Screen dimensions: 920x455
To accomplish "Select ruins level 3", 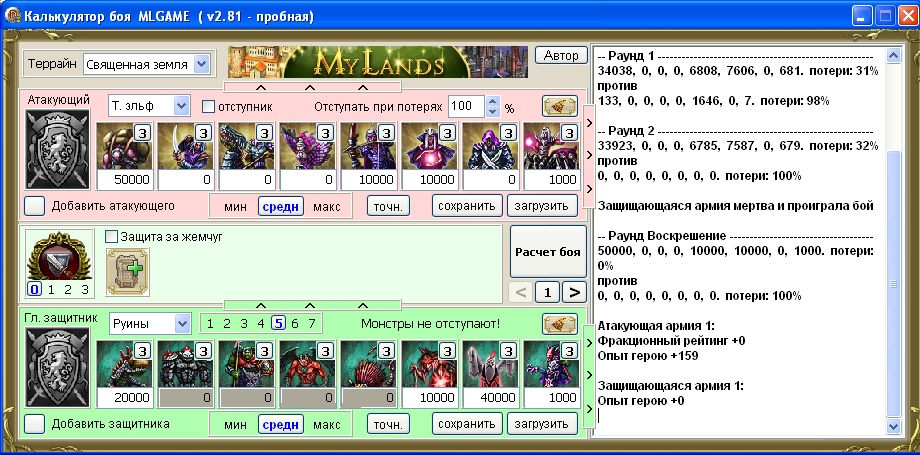I will click(244, 323).
